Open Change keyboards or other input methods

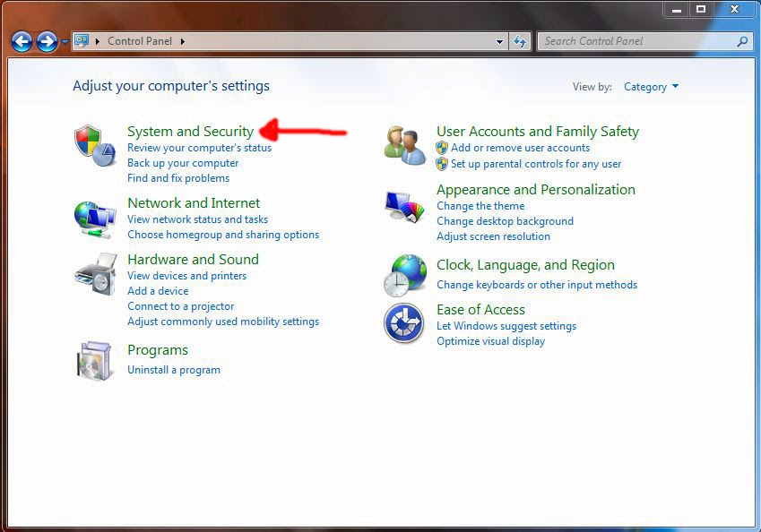point(537,285)
